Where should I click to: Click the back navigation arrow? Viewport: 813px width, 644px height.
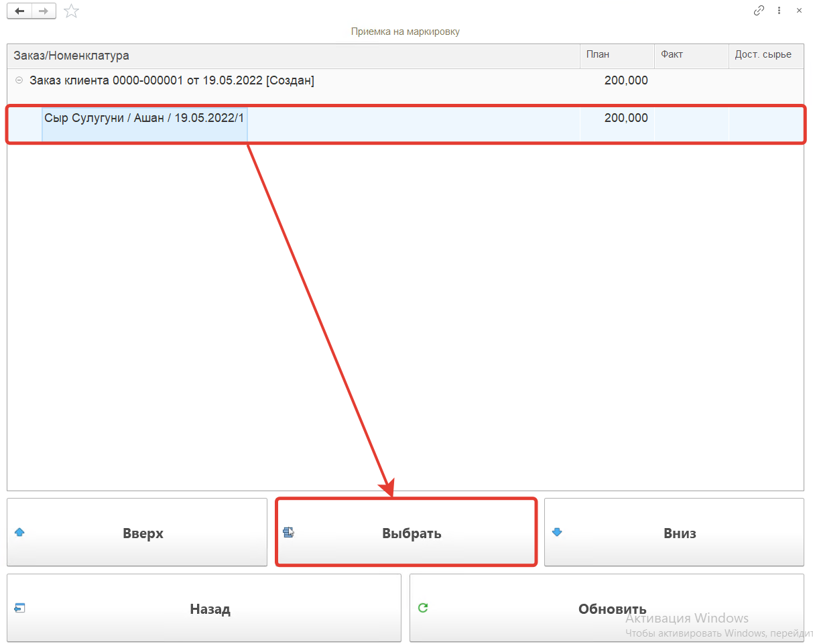(19, 11)
